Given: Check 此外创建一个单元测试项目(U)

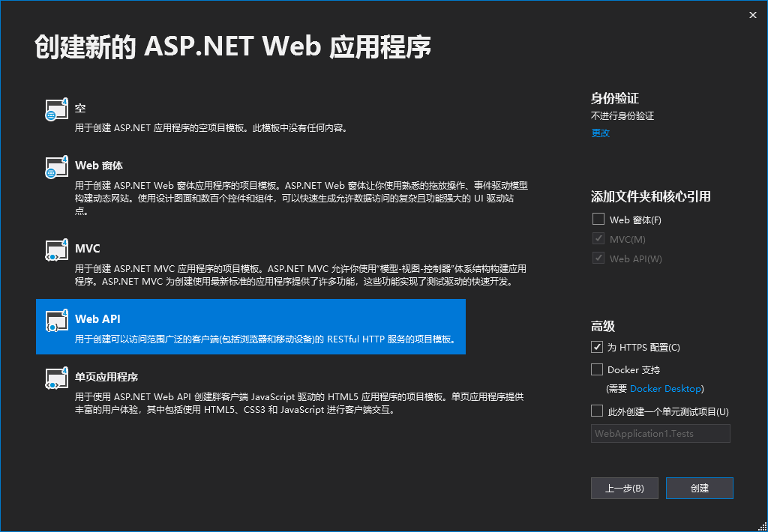Looking at the screenshot, I should point(598,411).
